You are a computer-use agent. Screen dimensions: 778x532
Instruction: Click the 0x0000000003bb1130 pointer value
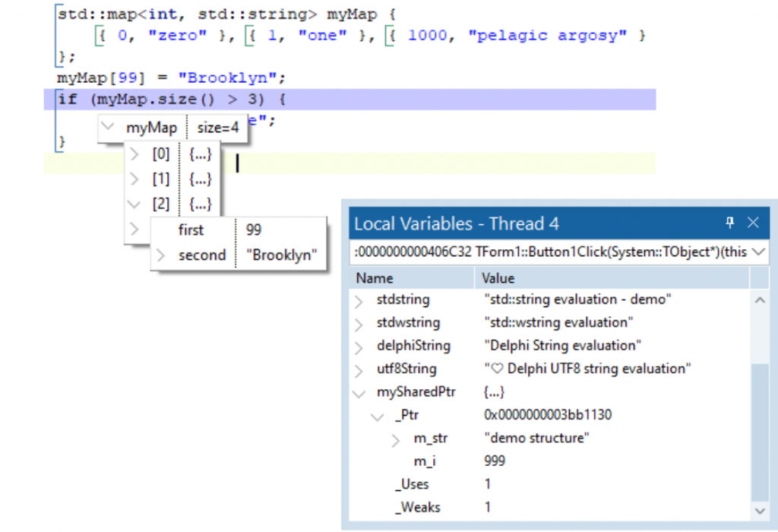tap(548, 415)
